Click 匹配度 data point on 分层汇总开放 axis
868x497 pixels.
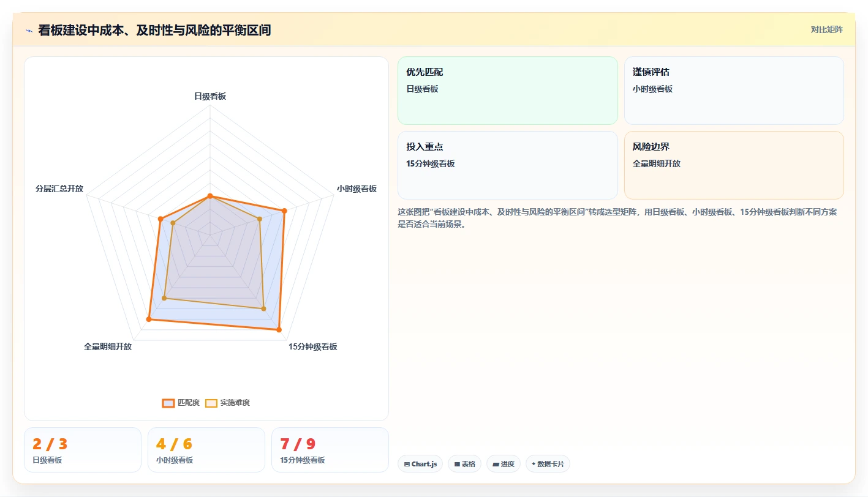[x=160, y=219]
